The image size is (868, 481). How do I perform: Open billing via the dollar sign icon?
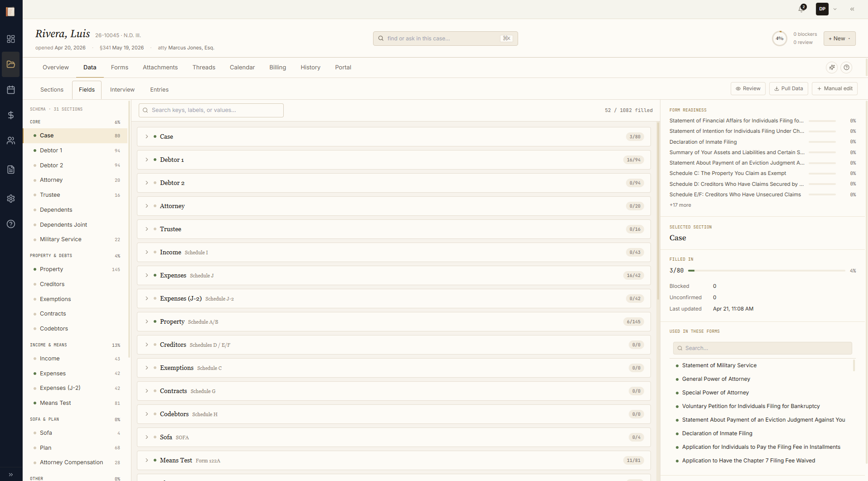11,115
